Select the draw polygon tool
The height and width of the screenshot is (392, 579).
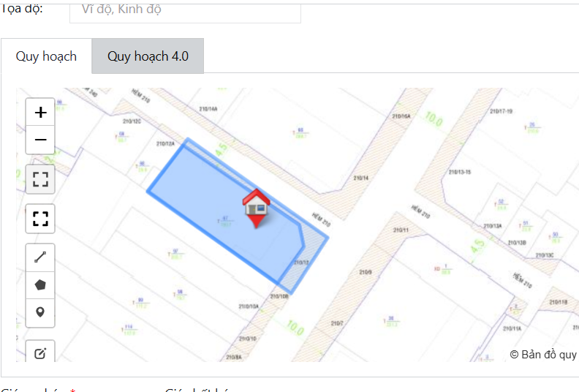[x=40, y=284]
